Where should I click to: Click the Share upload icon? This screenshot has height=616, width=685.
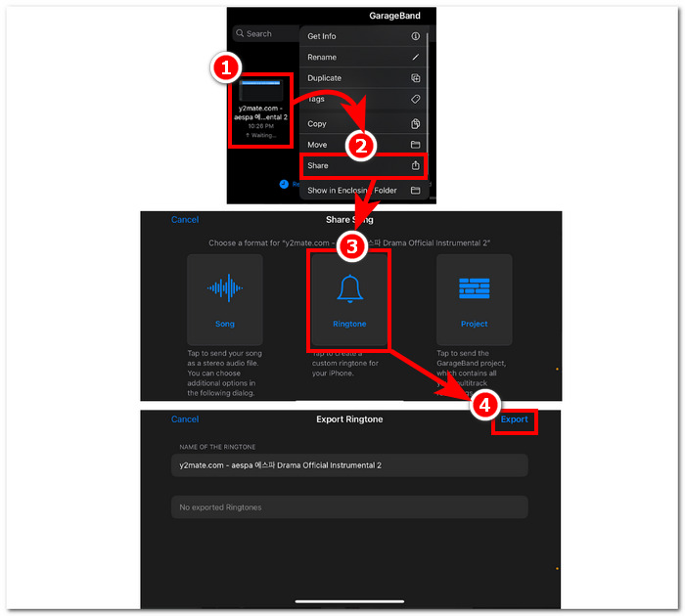[x=416, y=165]
